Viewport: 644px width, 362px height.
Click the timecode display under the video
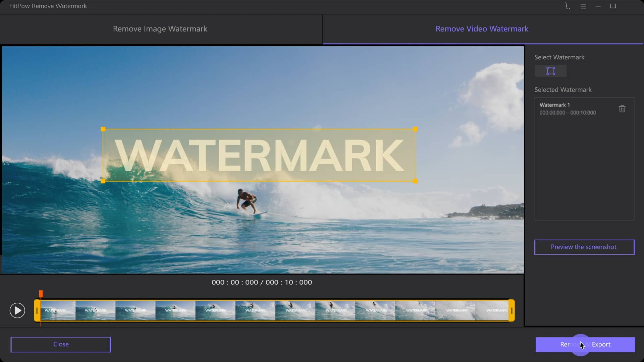tap(262, 282)
